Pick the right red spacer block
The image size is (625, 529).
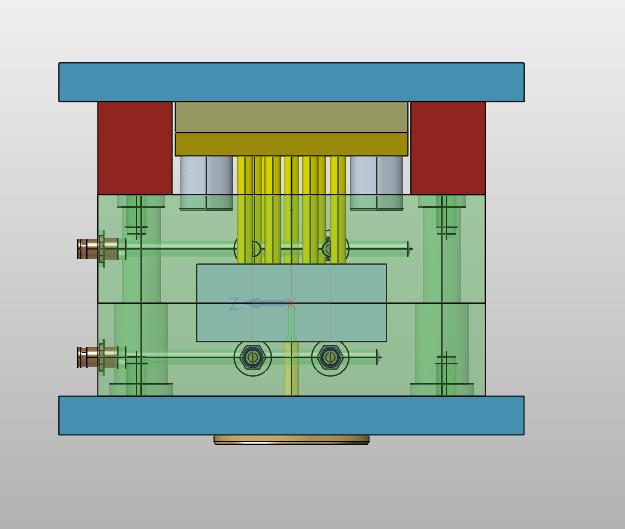[448, 148]
